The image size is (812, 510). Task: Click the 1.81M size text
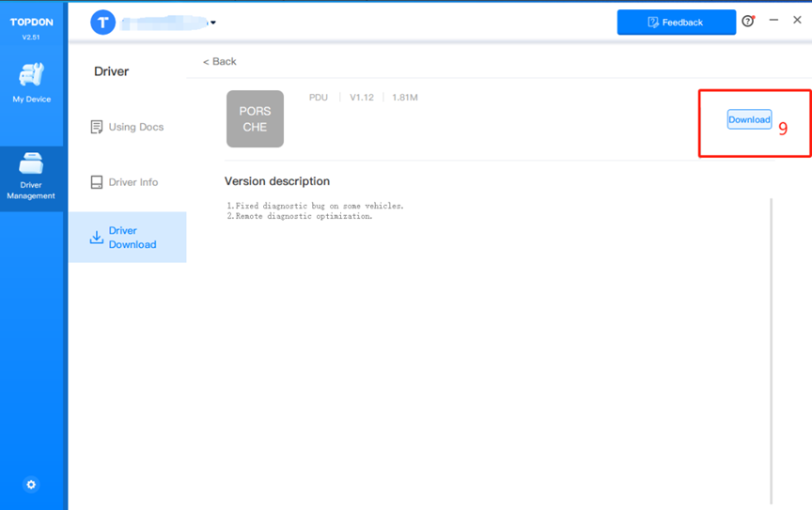(405, 98)
